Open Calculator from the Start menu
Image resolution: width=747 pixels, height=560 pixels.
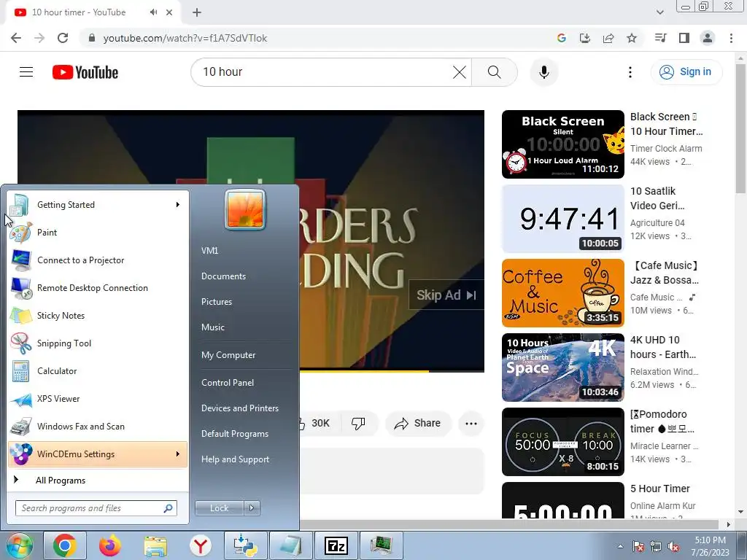(98, 371)
